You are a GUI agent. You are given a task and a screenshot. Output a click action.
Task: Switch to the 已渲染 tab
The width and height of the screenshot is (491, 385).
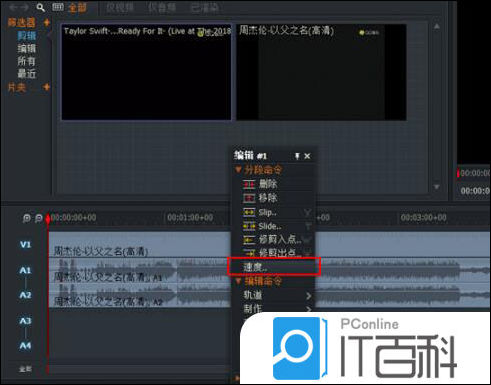(204, 7)
